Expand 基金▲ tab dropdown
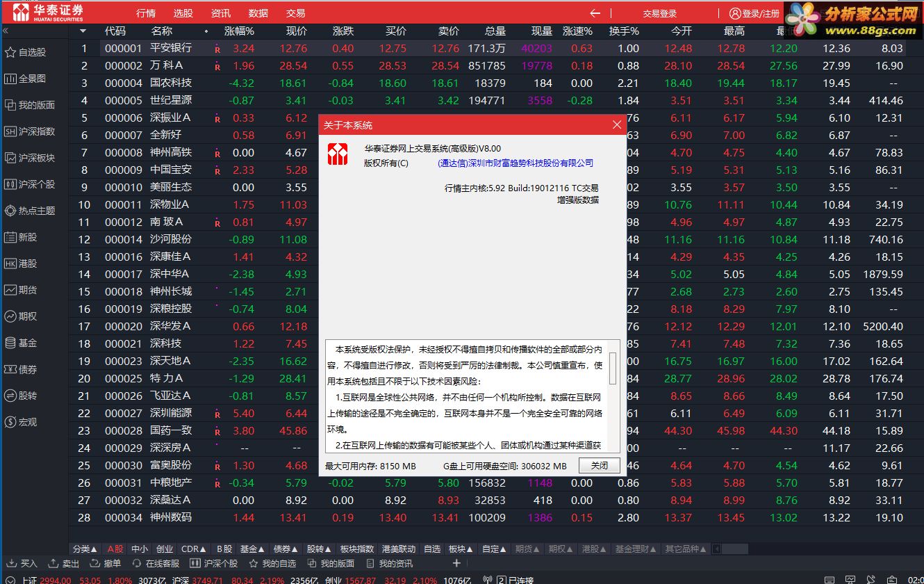The width and height of the screenshot is (924, 584). [x=253, y=549]
